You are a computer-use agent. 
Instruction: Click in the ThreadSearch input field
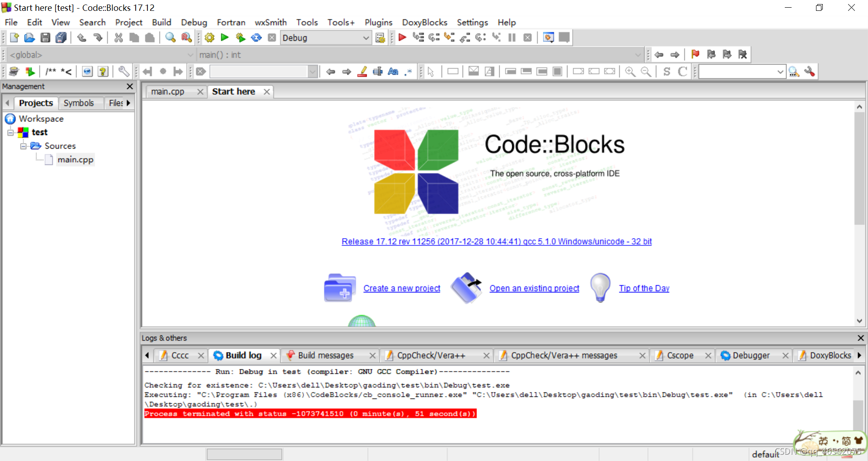(738, 71)
